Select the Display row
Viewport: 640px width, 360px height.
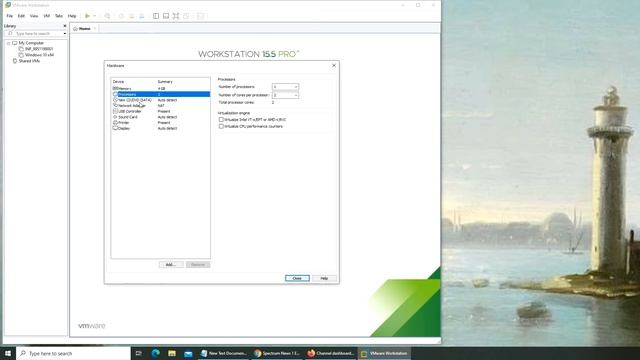(161, 128)
